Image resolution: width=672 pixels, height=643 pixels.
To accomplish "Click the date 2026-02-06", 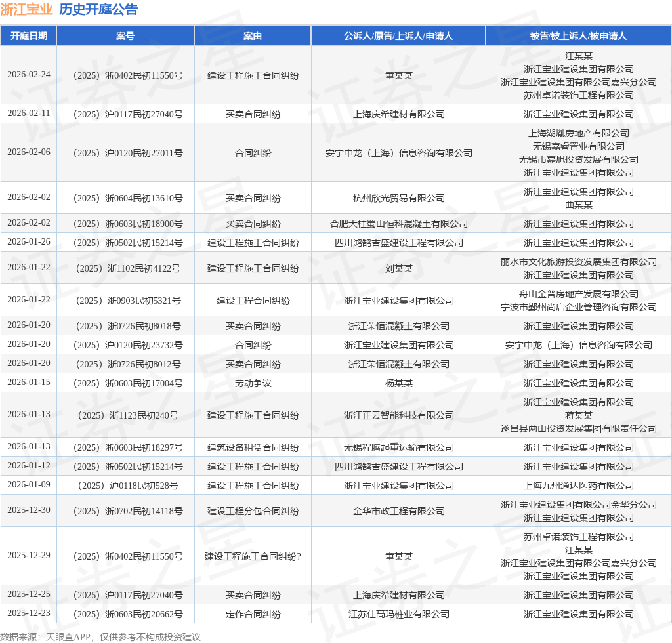I will point(29,152).
